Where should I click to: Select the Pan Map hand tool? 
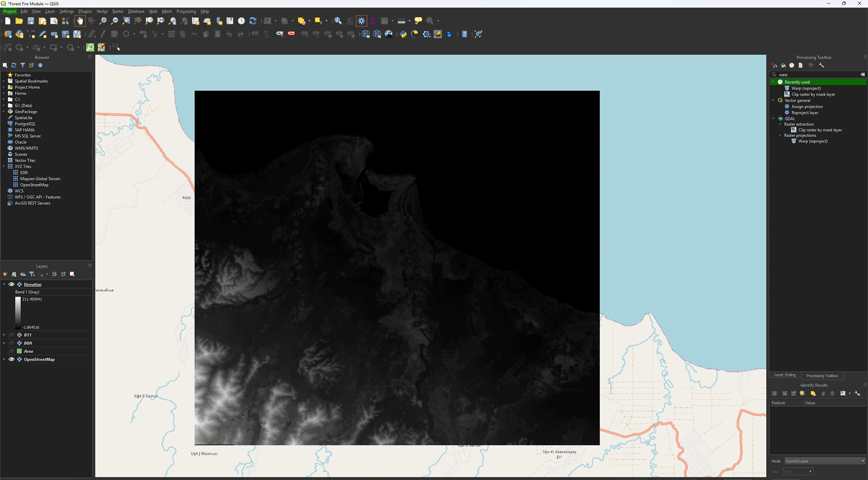[x=80, y=21]
